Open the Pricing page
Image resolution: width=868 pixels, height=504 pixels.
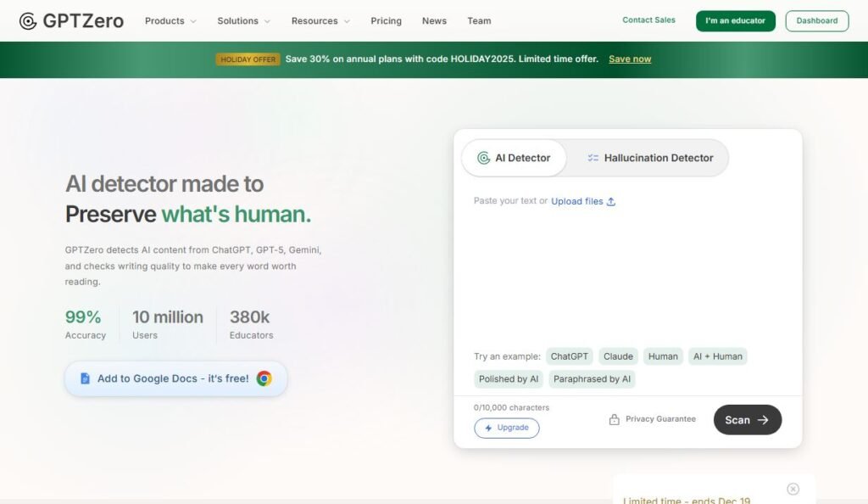point(386,21)
